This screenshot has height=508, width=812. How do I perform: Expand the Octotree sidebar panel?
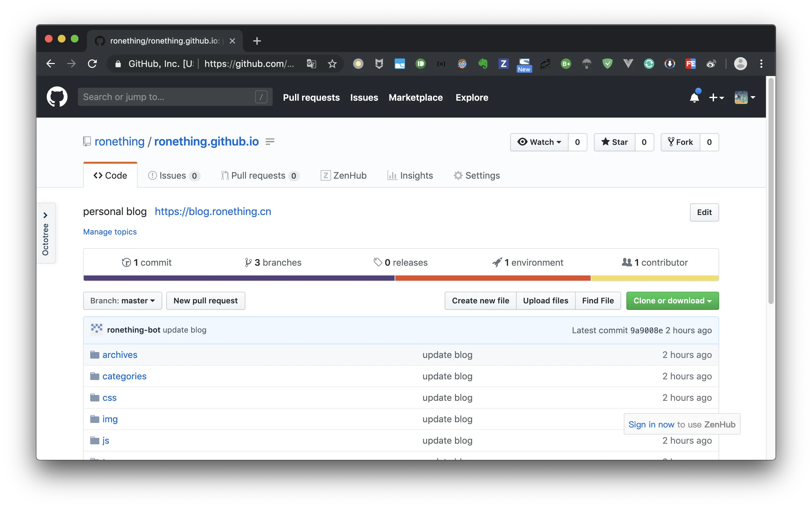(x=46, y=233)
